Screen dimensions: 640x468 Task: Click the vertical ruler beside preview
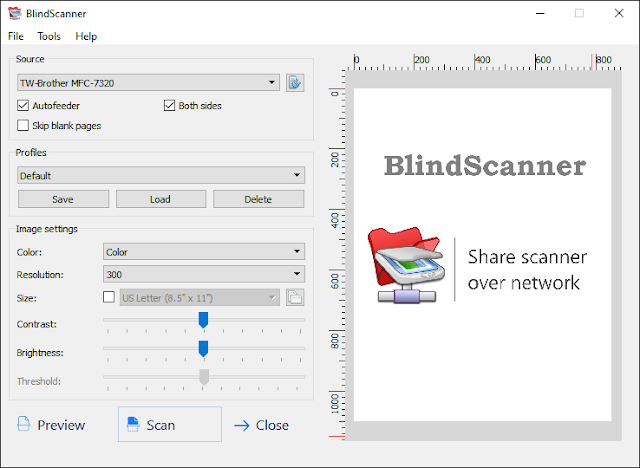[337, 255]
